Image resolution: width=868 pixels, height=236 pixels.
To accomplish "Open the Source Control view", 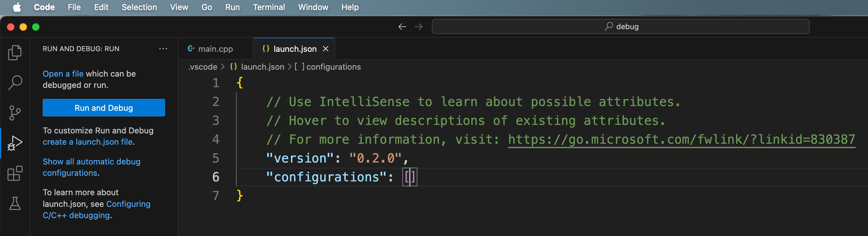I will (x=15, y=113).
